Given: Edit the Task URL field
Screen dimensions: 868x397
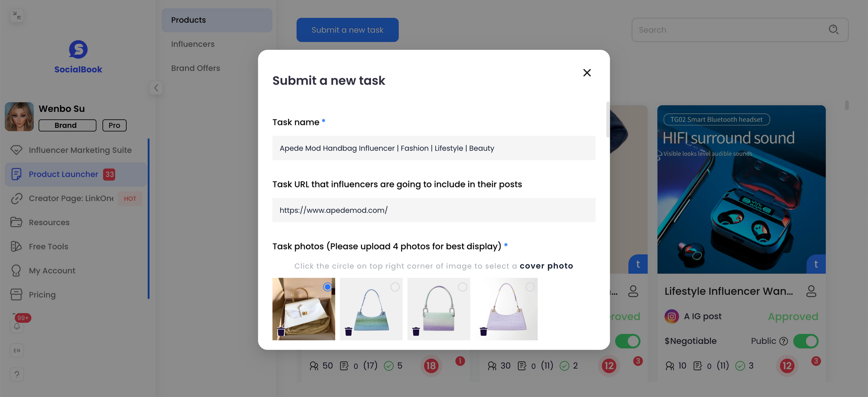Looking at the screenshot, I should coord(434,210).
